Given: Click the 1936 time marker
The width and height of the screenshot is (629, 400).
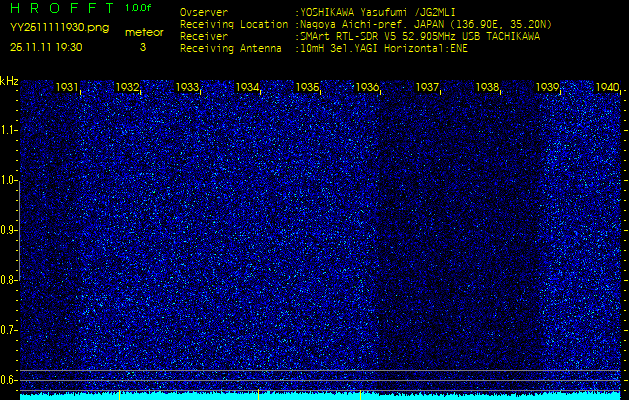Looking at the screenshot, I should click(x=367, y=87).
